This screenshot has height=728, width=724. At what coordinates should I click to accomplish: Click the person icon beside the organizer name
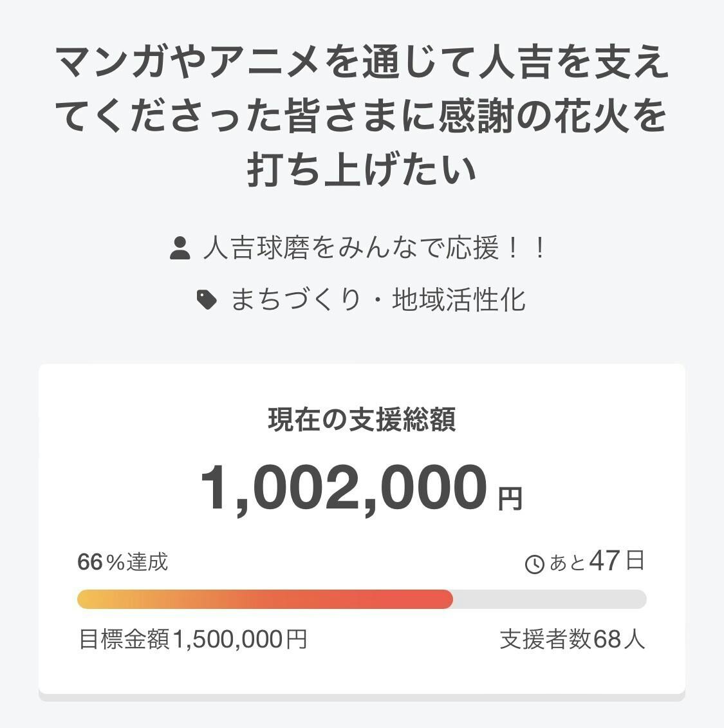point(180,248)
